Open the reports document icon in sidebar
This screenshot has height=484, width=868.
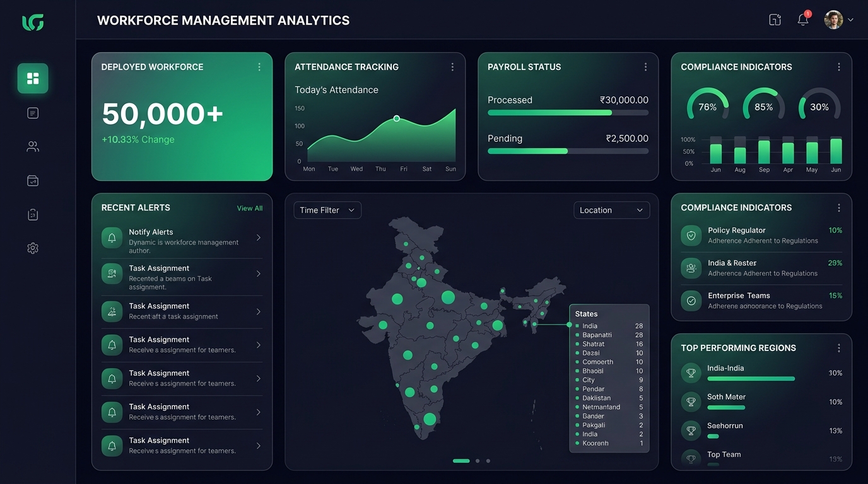point(33,113)
